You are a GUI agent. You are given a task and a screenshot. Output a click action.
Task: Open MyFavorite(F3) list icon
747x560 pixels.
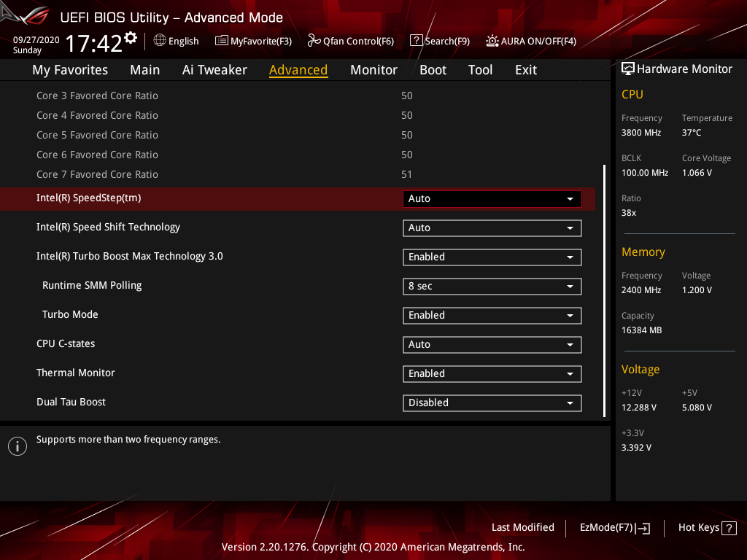click(x=222, y=41)
